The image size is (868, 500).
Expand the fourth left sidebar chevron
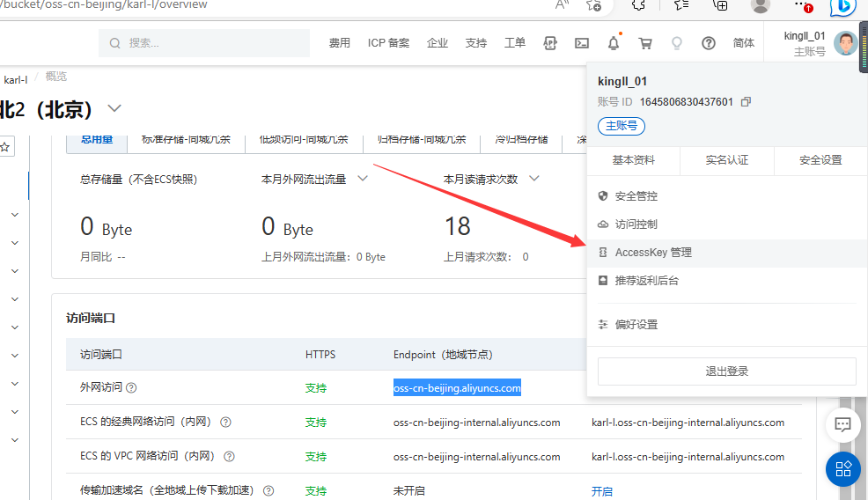click(x=15, y=299)
